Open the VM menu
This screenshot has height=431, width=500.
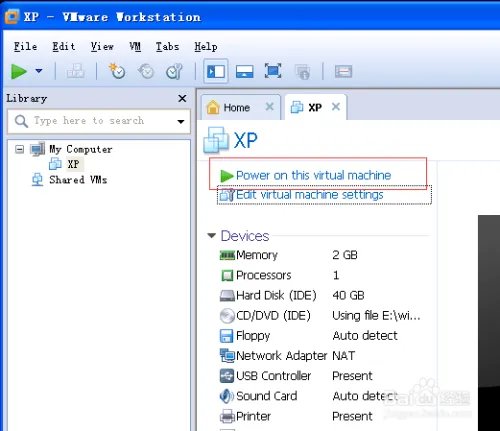pyautogui.click(x=135, y=47)
